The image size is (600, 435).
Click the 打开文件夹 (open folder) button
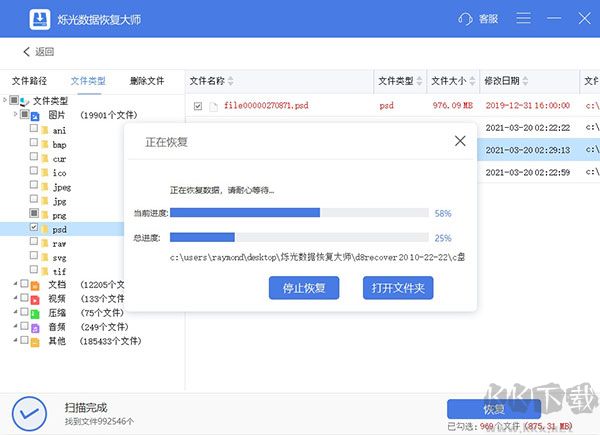(x=398, y=288)
